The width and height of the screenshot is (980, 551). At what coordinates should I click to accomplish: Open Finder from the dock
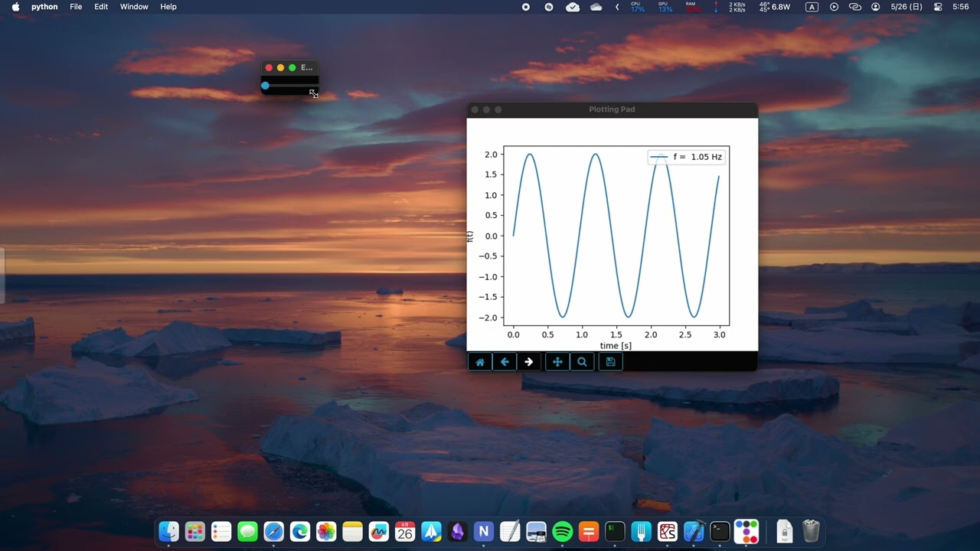click(168, 531)
